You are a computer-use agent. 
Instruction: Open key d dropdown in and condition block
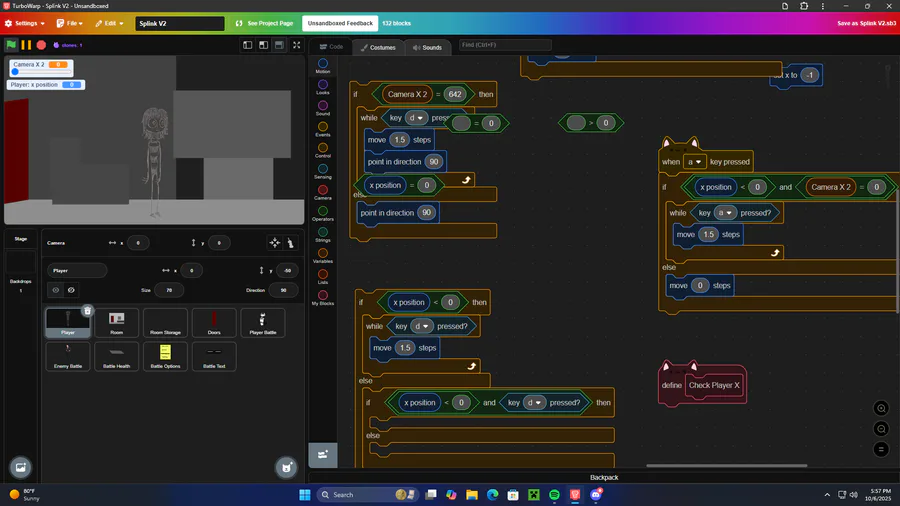[x=534, y=403]
